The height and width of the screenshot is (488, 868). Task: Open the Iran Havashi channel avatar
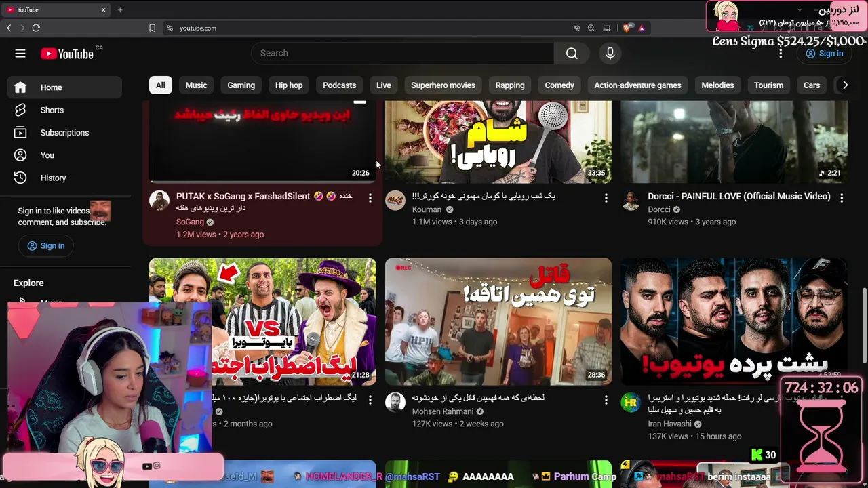click(x=631, y=403)
